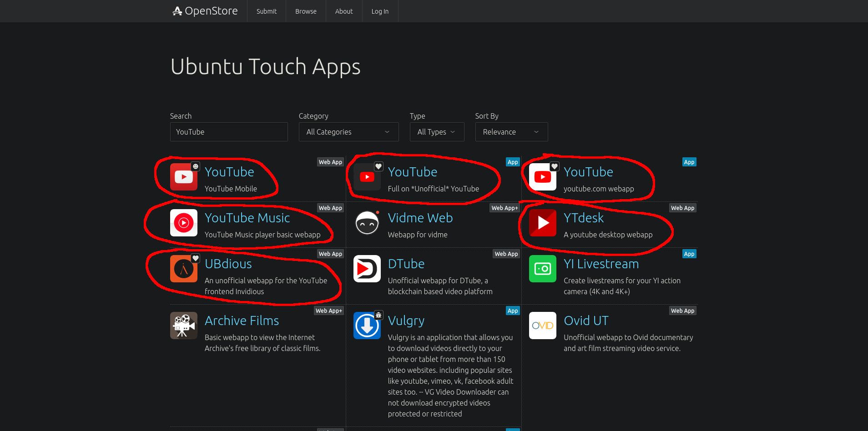The image size is (868, 431).
Task: Expand the Relevance sort dropdown
Action: tap(511, 132)
